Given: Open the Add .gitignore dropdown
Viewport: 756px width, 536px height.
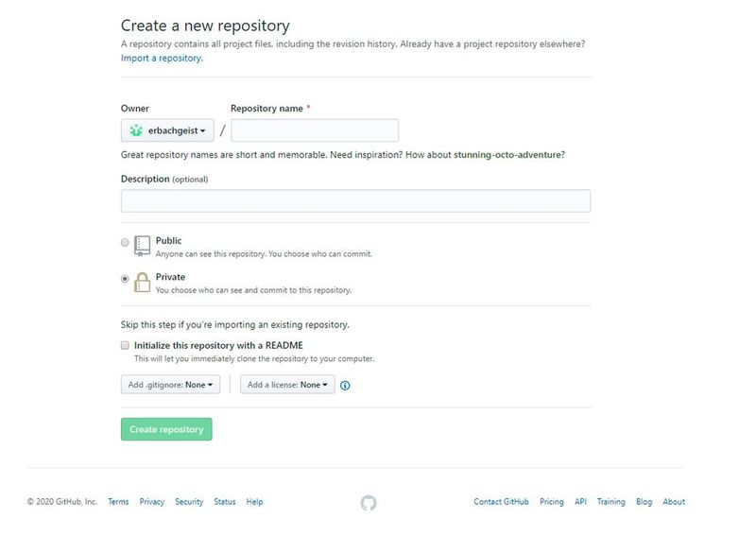Looking at the screenshot, I should point(170,385).
